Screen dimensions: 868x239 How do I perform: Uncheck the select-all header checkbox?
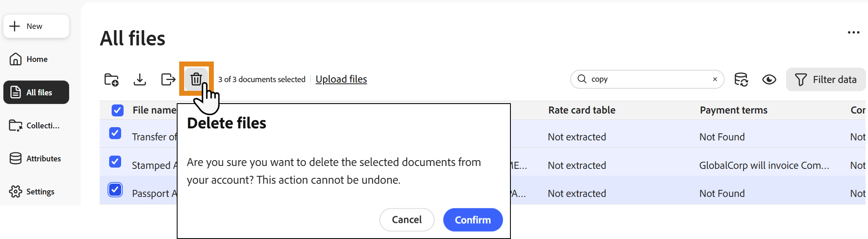pyautogui.click(x=117, y=110)
